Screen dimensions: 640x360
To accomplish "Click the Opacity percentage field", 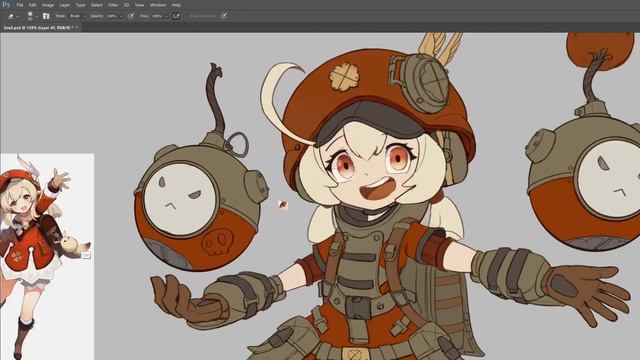I will click(x=112, y=16).
